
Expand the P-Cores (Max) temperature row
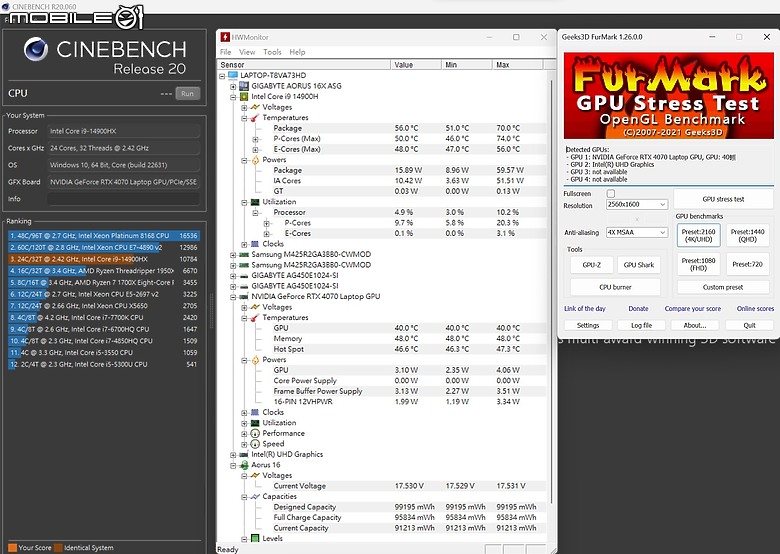coord(255,139)
